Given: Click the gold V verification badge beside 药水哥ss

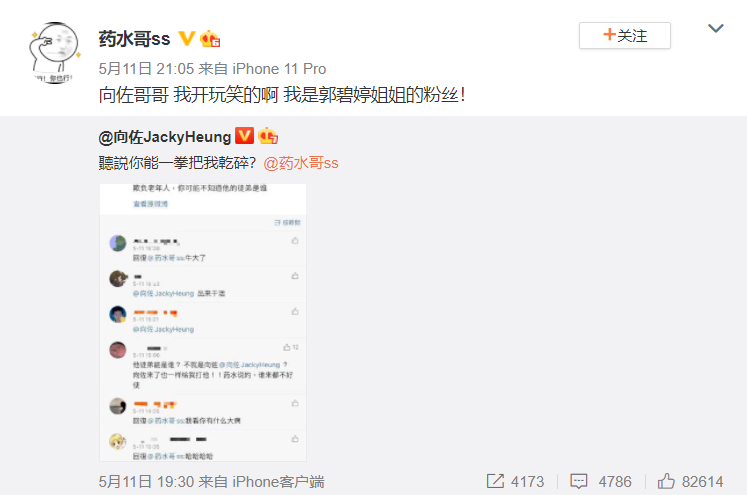Looking at the screenshot, I should [x=187, y=38].
